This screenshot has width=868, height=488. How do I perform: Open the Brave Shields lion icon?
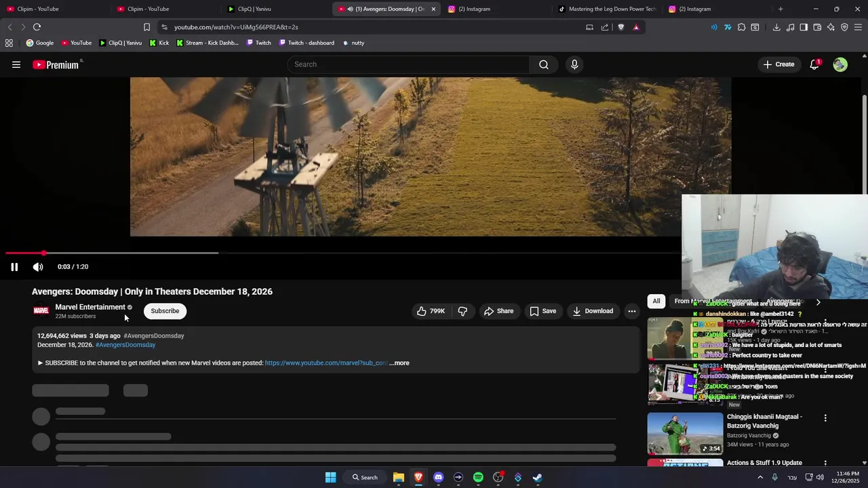point(620,27)
